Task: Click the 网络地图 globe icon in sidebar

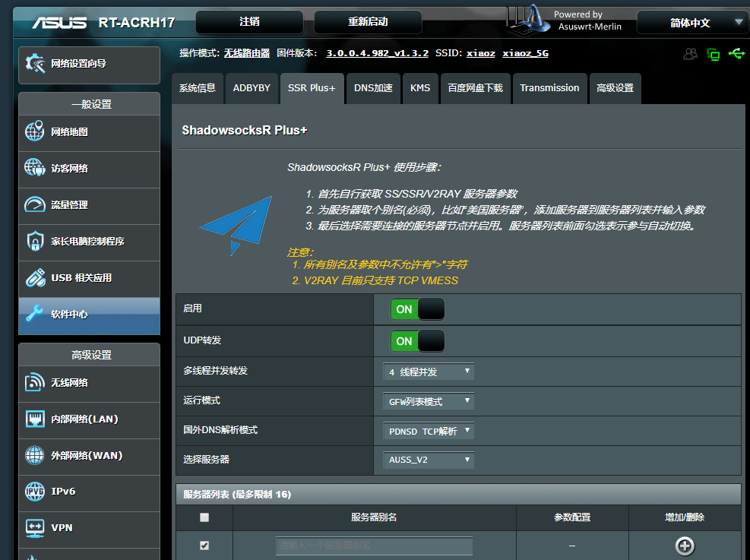Action: (35, 131)
